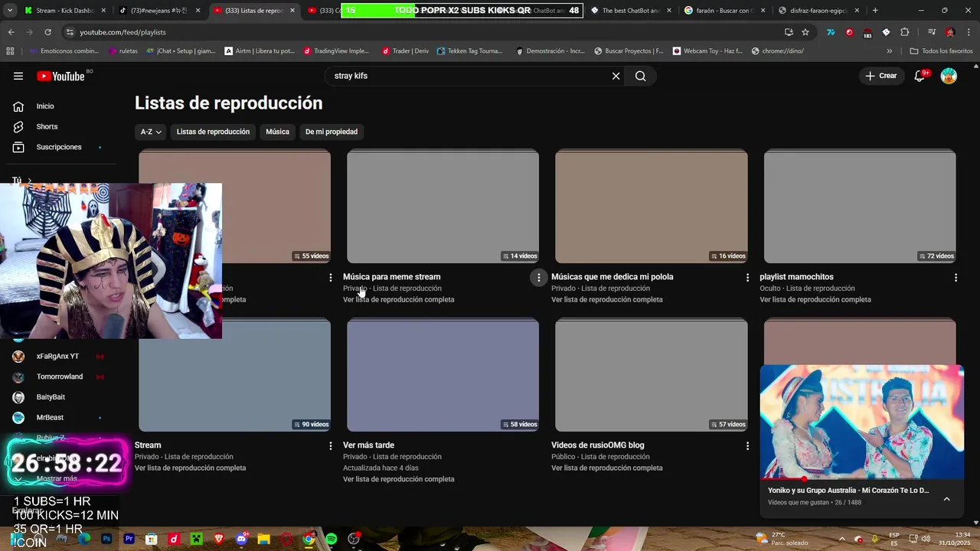Open the YouTube hamburger guide menu
The height and width of the screenshot is (551, 980).
(x=18, y=76)
